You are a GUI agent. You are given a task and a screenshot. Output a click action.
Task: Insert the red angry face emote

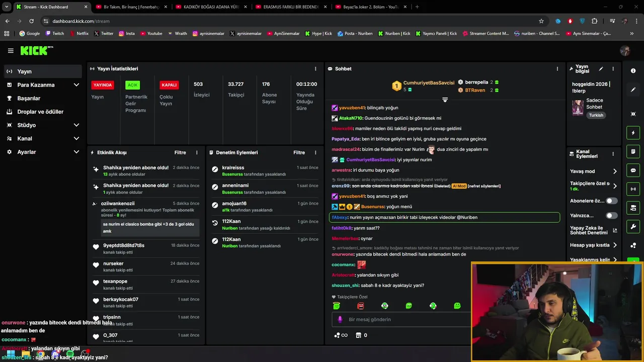tap(360, 306)
